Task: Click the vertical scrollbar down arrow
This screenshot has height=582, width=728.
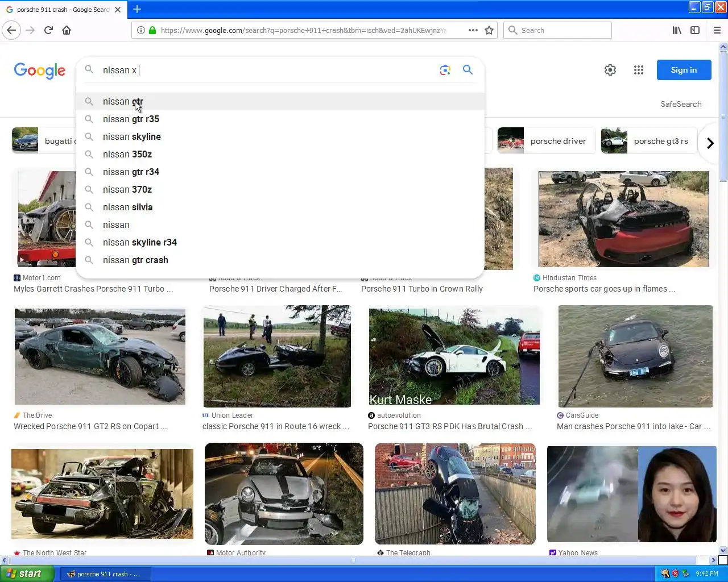Action: 723,550
